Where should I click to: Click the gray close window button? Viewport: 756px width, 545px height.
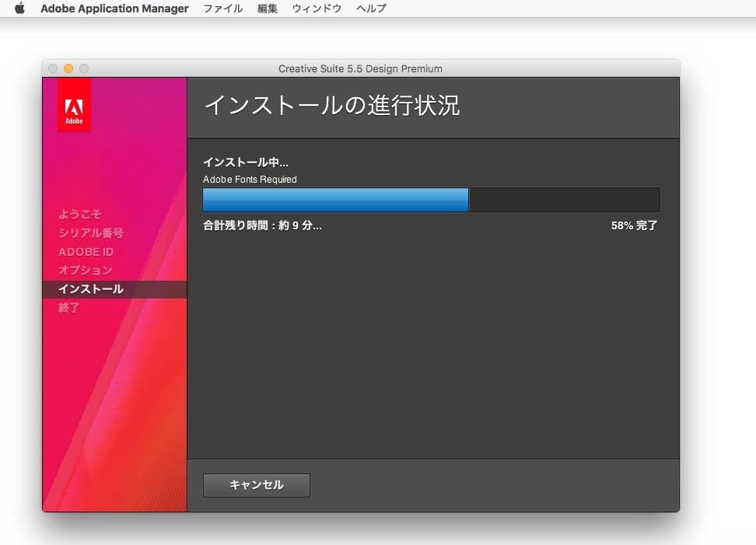(x=53, y=68)
